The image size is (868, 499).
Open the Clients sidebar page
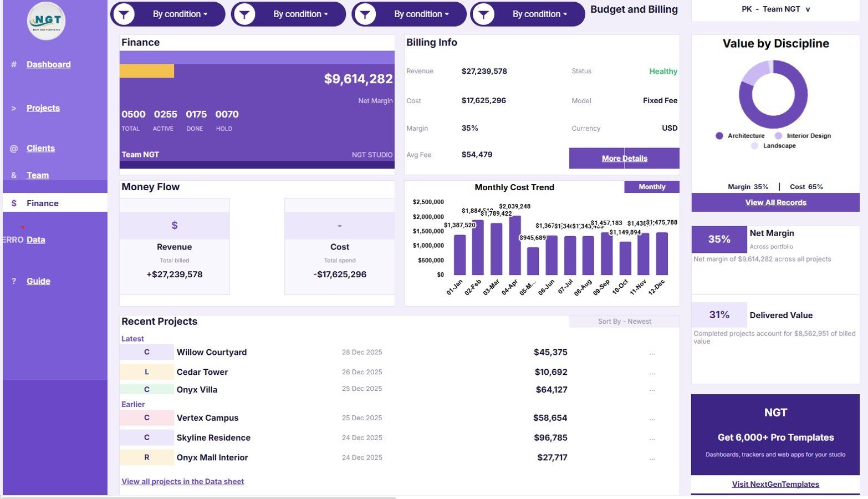40,149
